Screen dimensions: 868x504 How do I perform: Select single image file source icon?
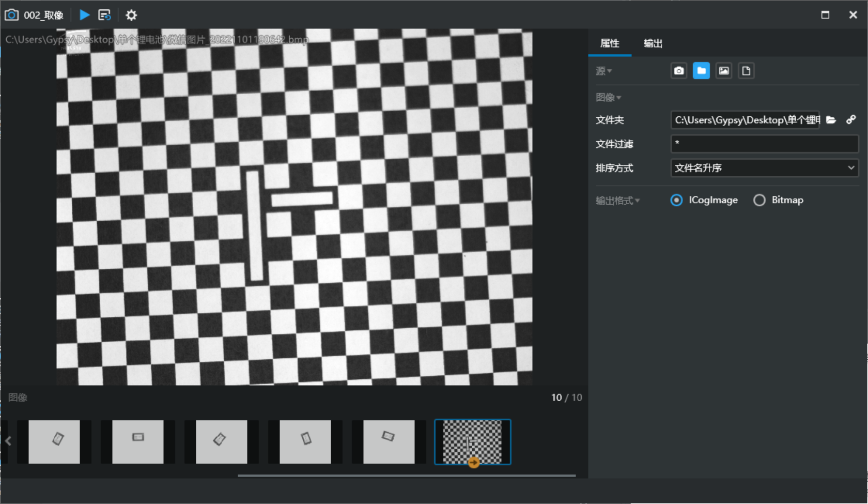[x=724, y=71]
